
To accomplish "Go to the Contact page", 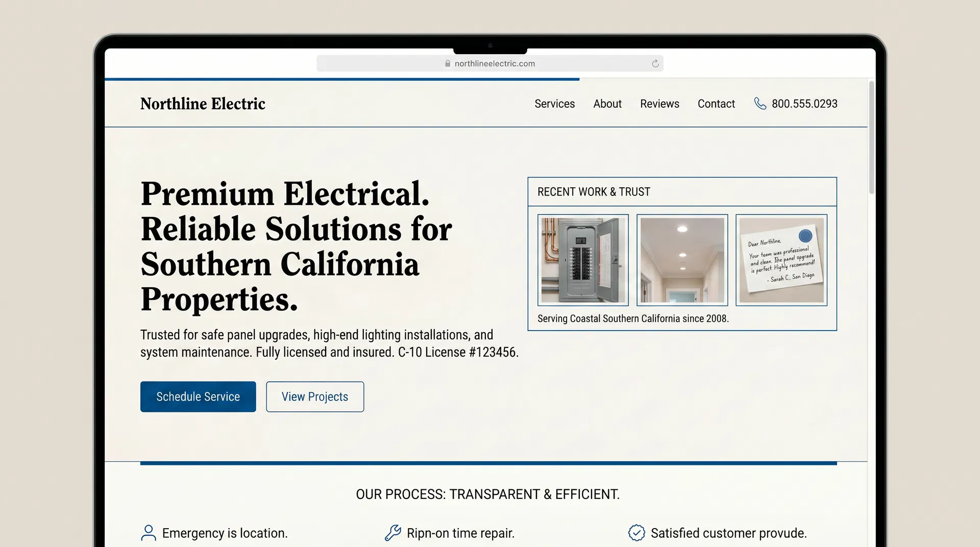I will (716, 104).
